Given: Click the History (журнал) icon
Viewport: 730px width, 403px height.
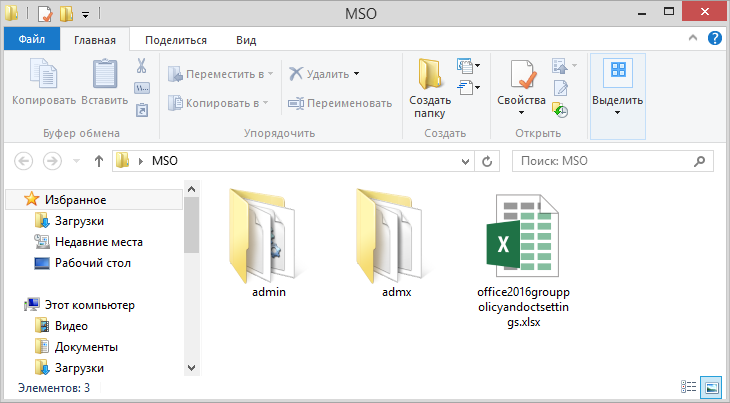Looking at the screenshot, I should point(560,110).
